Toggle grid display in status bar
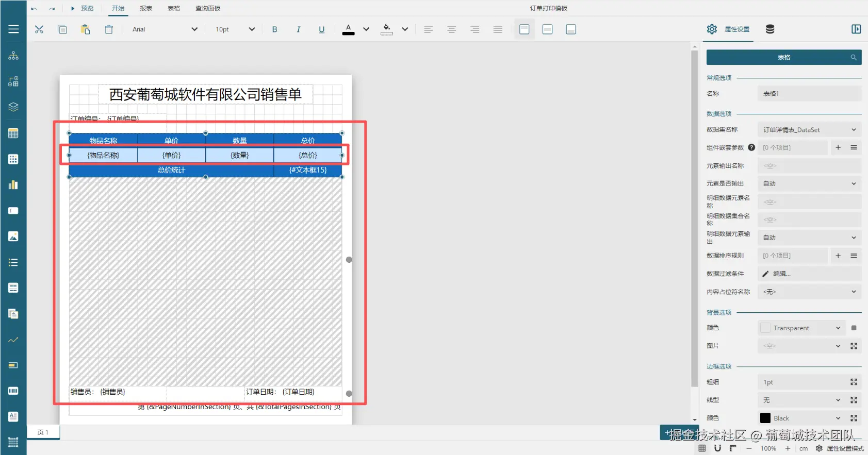Viewport: 868px width, 455px height. pyautogui.click(x=702, y=448)
